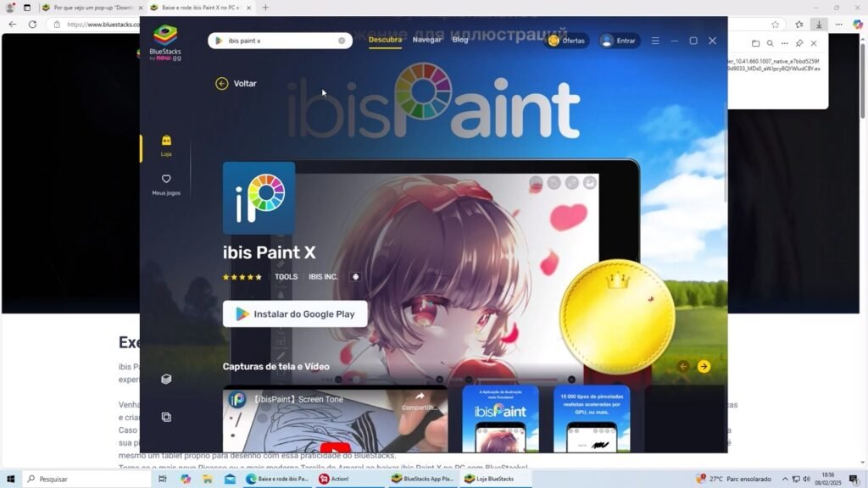Open a new browser tab
The image size is (868, 488).
265,8
